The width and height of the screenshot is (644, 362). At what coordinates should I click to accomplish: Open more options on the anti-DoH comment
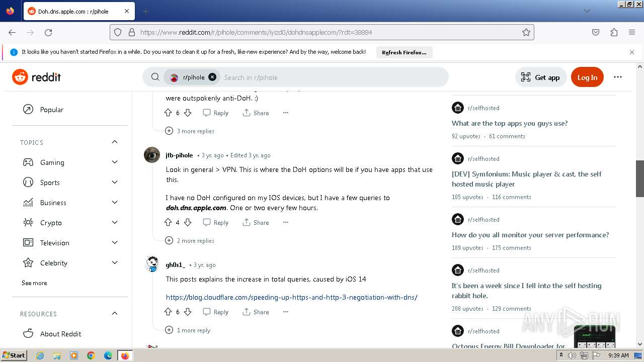point(286,113)
